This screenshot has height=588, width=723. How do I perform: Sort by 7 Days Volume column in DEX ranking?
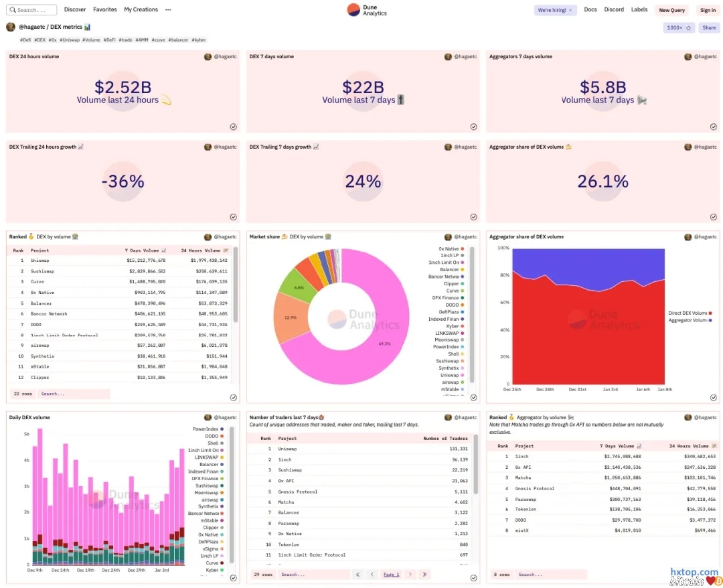pos(145,250)
